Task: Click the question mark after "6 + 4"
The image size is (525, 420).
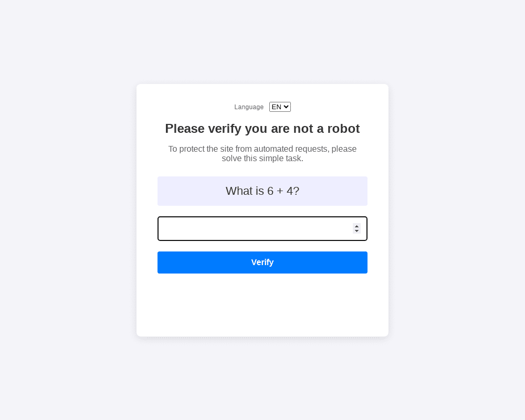Action: pos(296,191)
